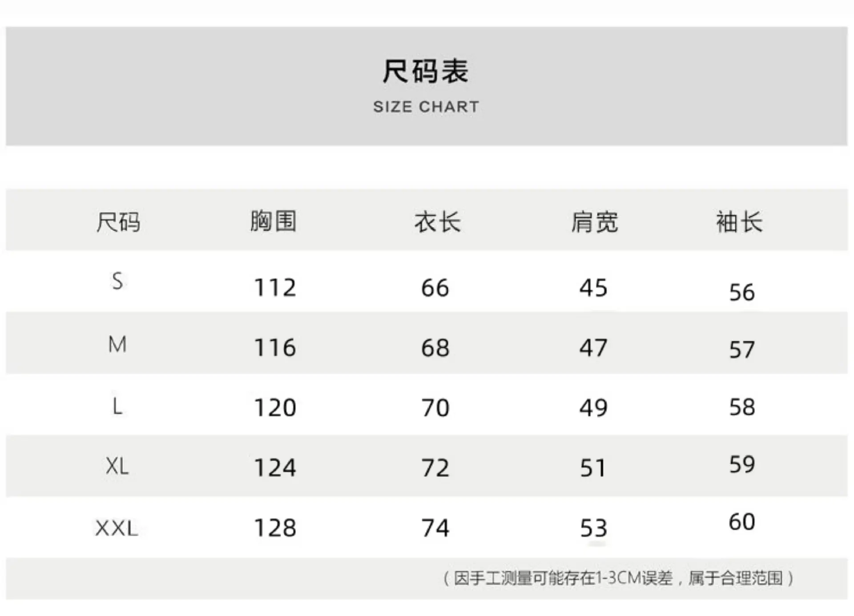Select the 肩宽 column header

(595, 222)
